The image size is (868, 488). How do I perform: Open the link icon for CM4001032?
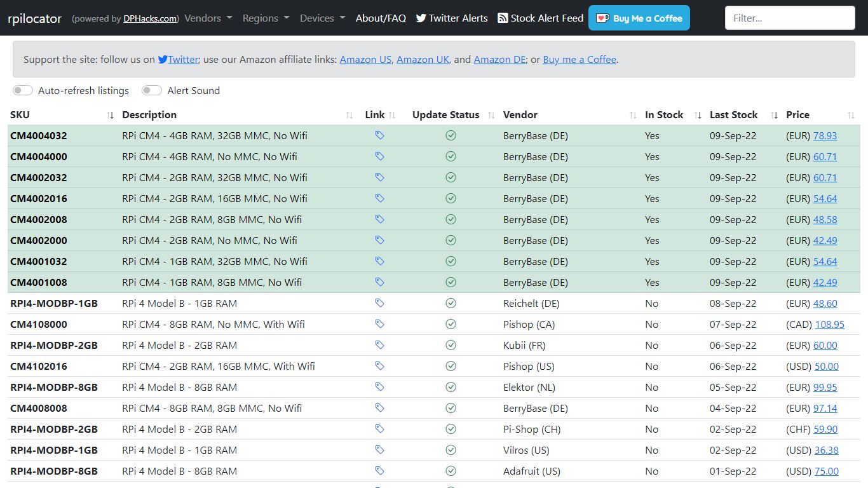point(379,261)
